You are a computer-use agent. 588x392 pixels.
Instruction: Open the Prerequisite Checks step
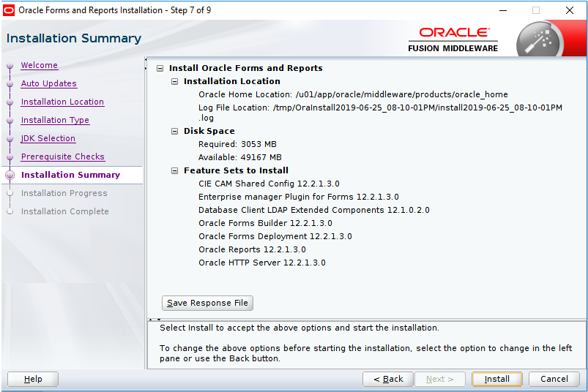(x=62, y=157)
